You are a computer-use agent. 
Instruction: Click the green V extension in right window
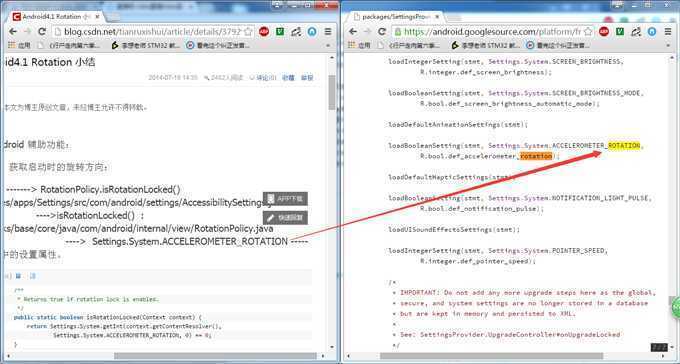coord(620,31)
